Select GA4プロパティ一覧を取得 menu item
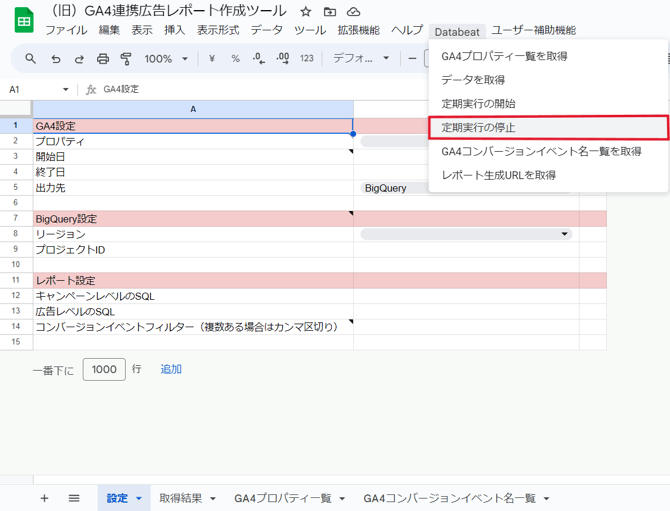Screen dimensions: 670x511 point(548,56)
